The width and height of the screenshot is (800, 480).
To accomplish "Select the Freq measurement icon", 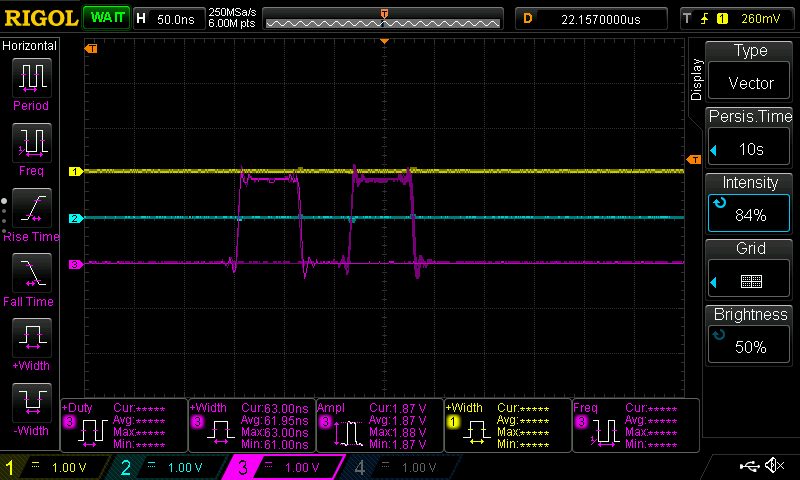I will (30, 148).
